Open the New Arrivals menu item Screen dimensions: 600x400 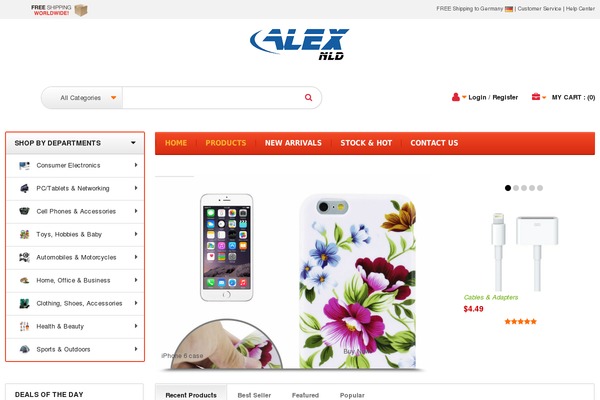[x=293, y=143]
